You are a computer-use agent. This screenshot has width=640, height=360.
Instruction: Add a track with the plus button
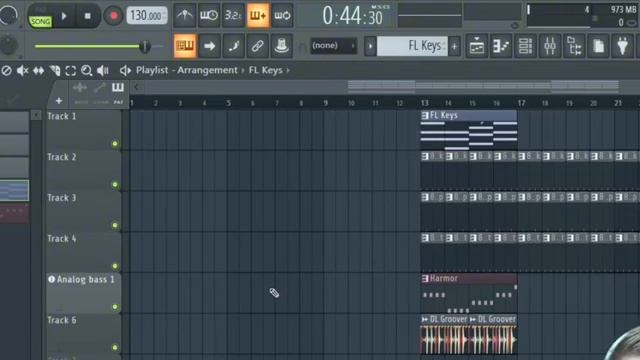(x=59, y=100)
